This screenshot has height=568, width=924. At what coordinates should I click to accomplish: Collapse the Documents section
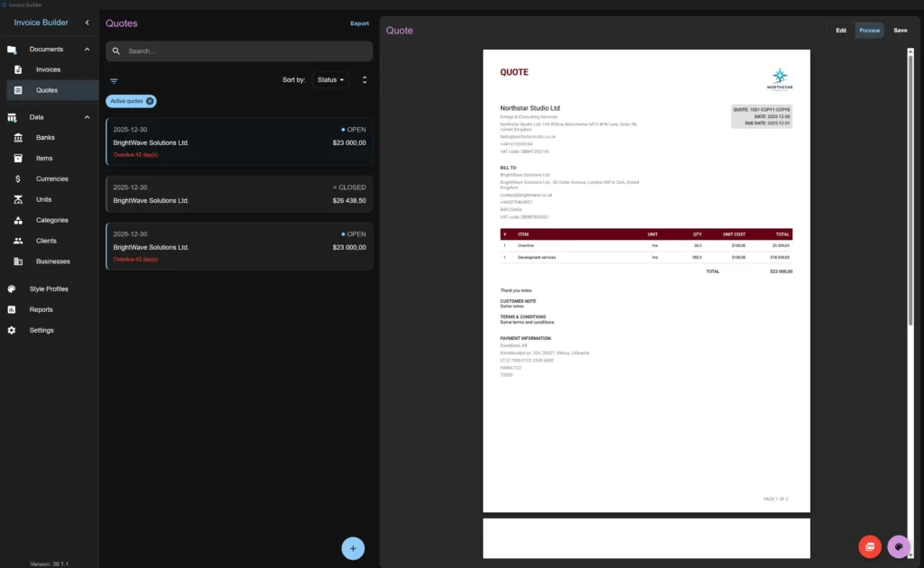(x=88, y=49)
